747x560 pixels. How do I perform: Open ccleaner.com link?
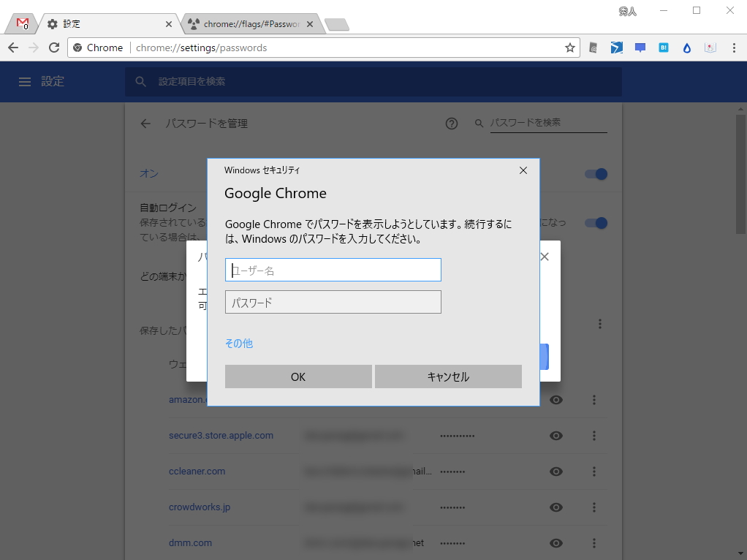[x=197, y=472]
